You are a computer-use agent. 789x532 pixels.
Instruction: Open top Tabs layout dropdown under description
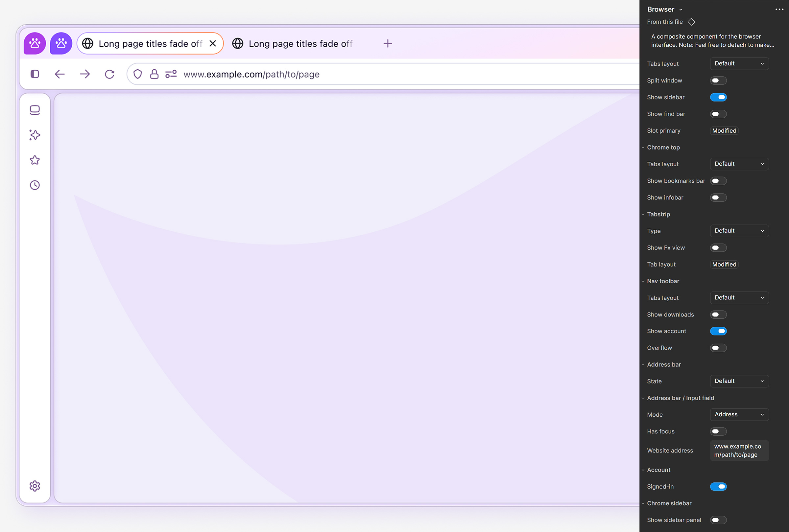pyautogui.click(x=739, y=63)
